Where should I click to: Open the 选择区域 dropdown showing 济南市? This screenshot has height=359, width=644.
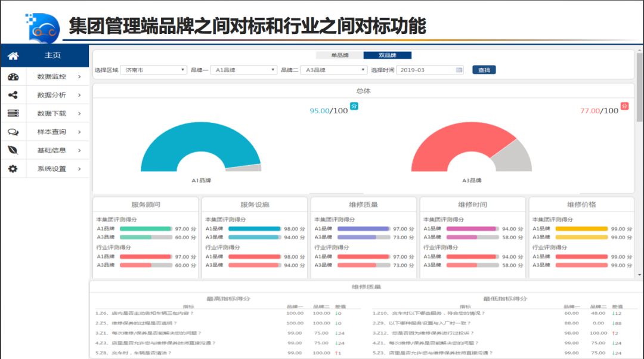[154, 70]
